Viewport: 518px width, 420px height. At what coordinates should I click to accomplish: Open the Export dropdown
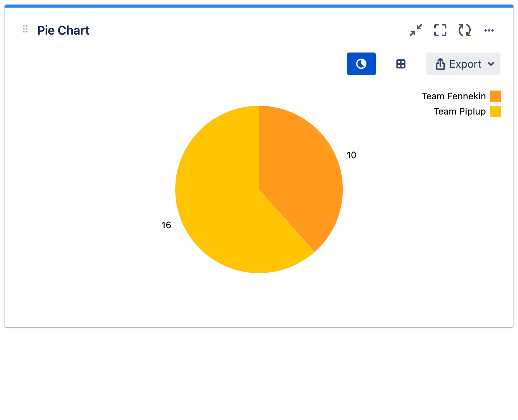coord(463,64)
